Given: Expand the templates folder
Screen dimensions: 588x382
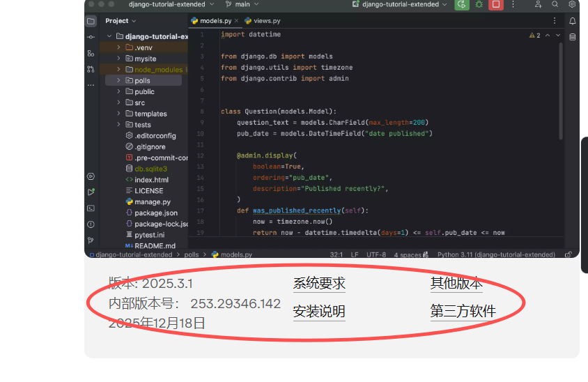Looking at the screenshot, I should [x=118, y=114].
